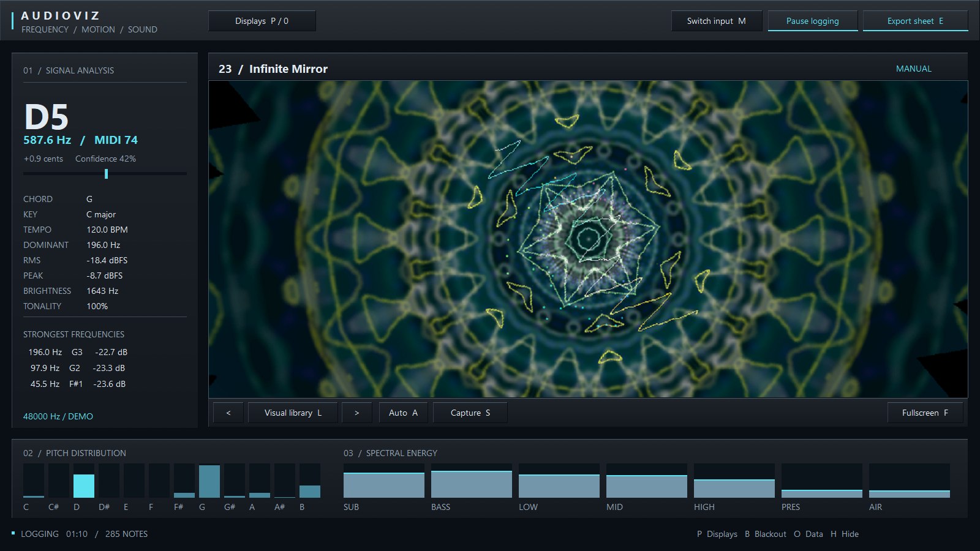
Task: Click the 196.0 Hz G3 frequency row
Action: click(78, 352)
